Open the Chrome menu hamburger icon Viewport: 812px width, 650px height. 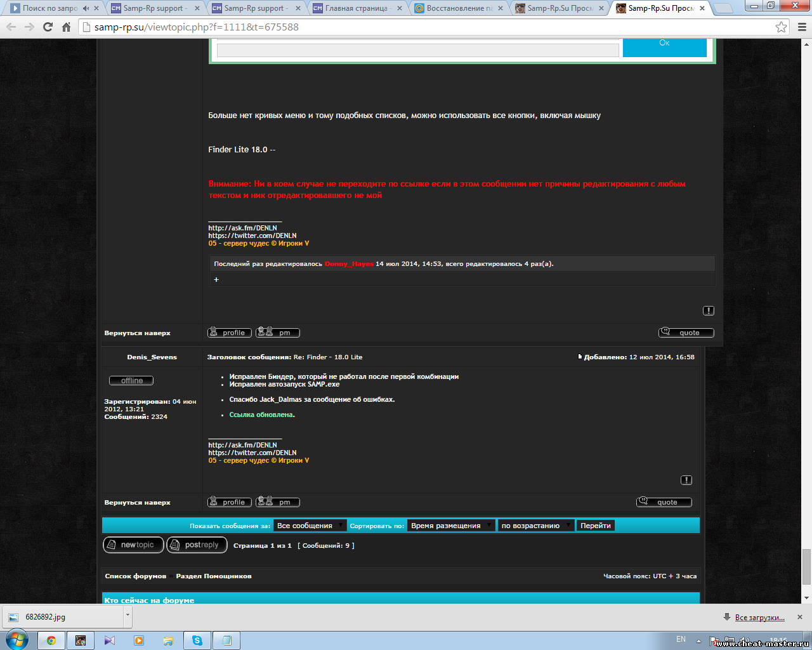[x=802, y=27]
